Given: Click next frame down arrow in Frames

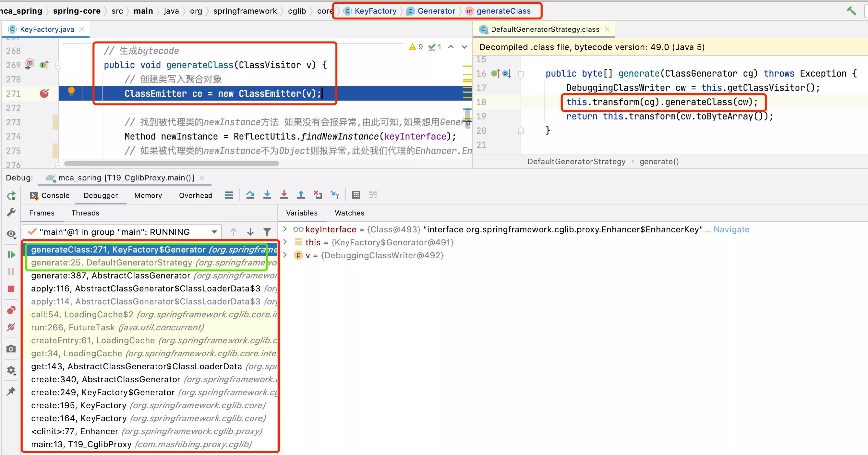Looking at the screenshot, I should pos(250,231).
